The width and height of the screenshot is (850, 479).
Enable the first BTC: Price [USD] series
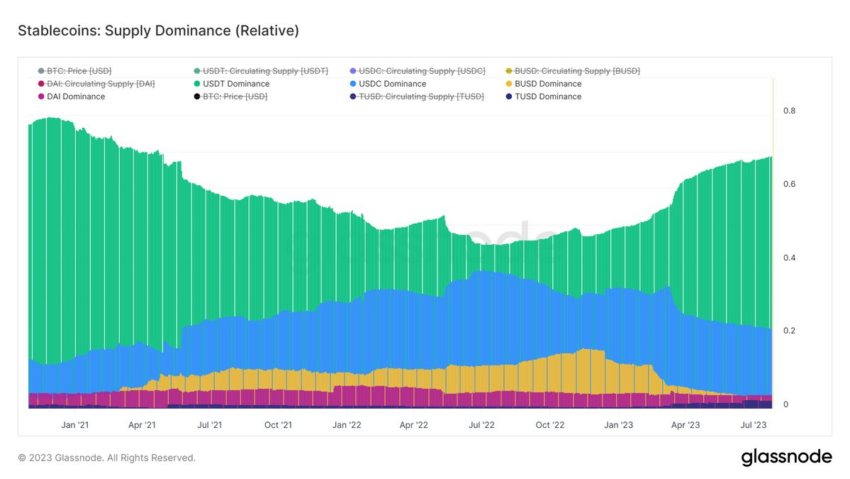[x=75, y=71]
